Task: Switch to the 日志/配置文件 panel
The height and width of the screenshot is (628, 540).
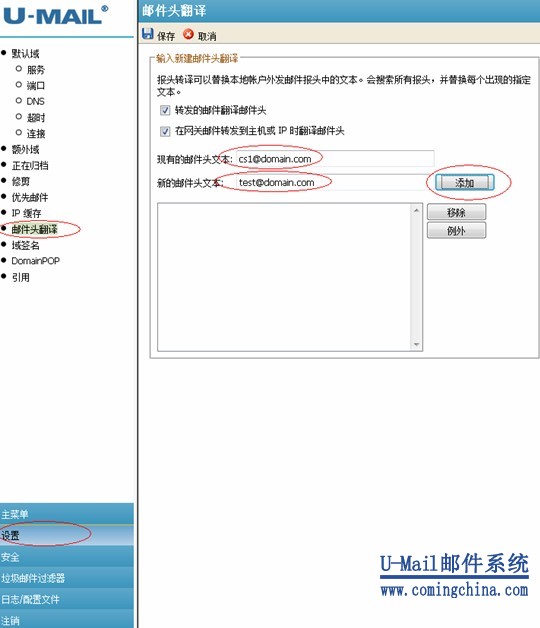Action: [x=67, y=599]
